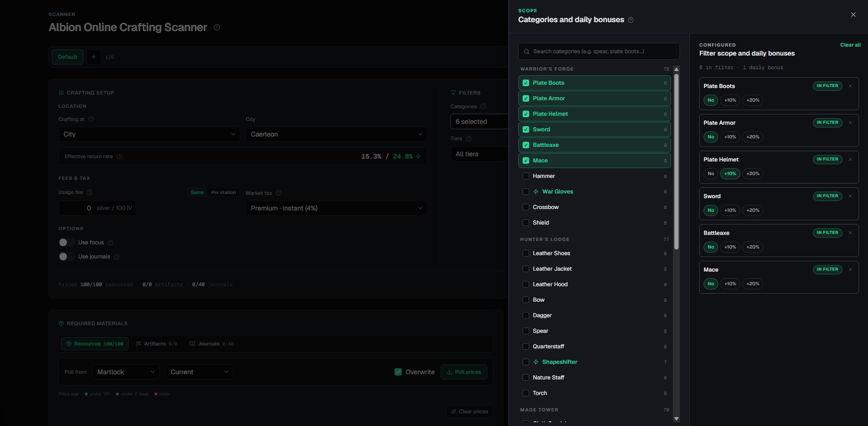Remove Plate Armor from configured list
Image resolution: width=868 pixels, height=426 pixels.
850,123
